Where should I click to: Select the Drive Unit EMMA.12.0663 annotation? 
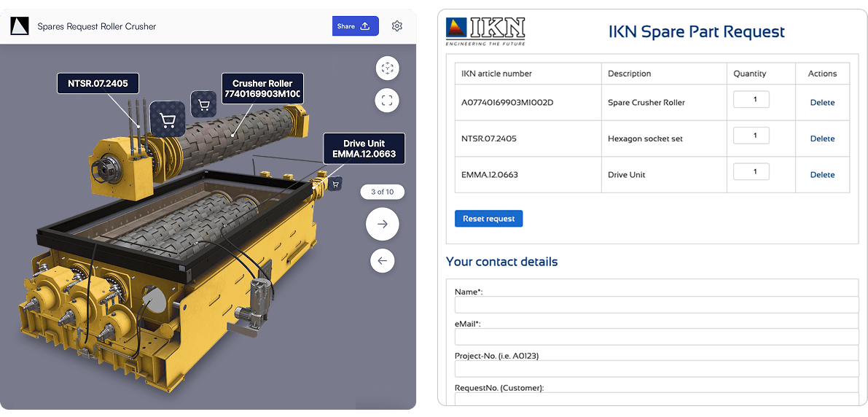pyautogui.click(x=364, y=149)
